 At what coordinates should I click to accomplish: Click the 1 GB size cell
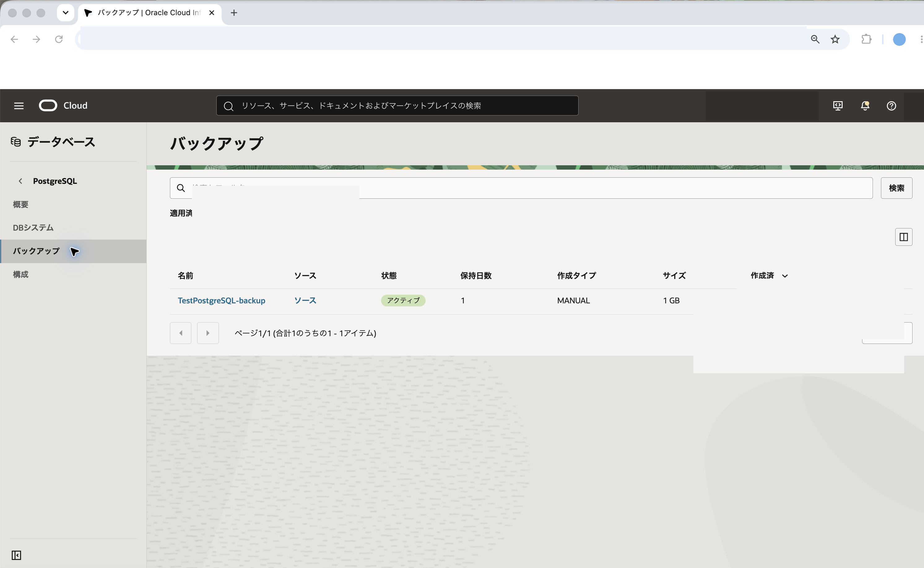[x=671, y=301]
